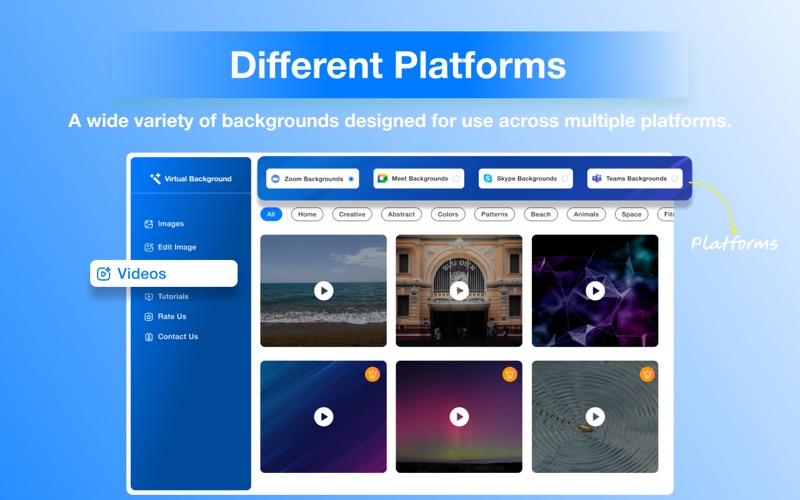Image resolution: width=800 pixels, height=500 pixels.
Task: Click premium crown badge on aurora video
Action: coord(509,374)
